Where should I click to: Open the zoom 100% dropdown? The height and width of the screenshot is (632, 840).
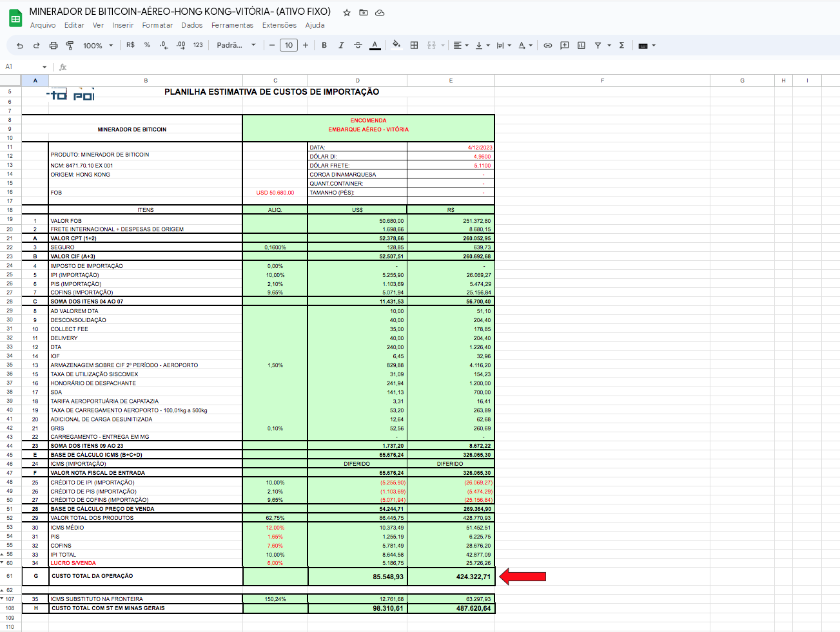click(97, 46)
